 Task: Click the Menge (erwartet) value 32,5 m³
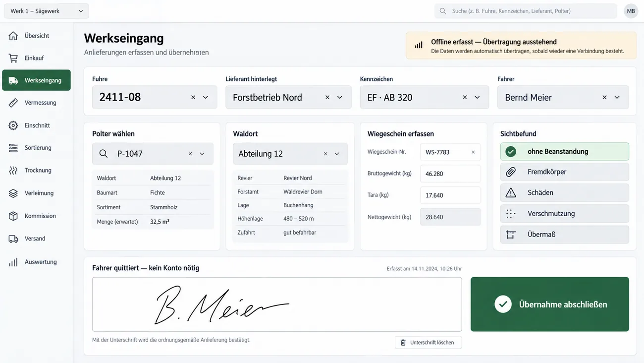[x=160, y=222]
